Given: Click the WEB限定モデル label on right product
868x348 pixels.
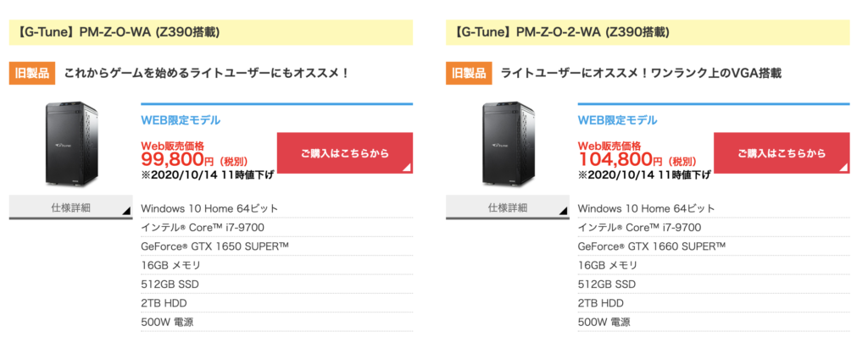Looking at the screenshot, I should click(x=617, y=120).
